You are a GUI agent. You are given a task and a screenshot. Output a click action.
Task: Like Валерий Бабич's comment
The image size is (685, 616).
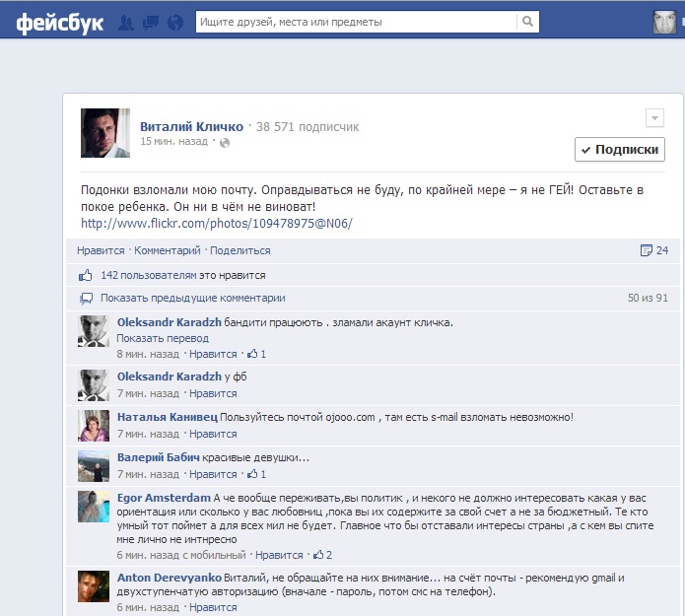coord(213,474)
